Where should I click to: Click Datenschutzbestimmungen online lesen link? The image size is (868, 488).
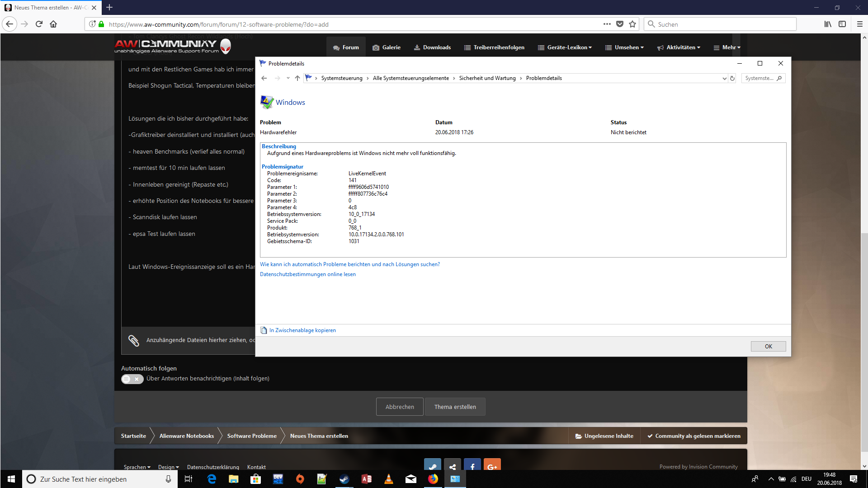(x=307, y=274)
